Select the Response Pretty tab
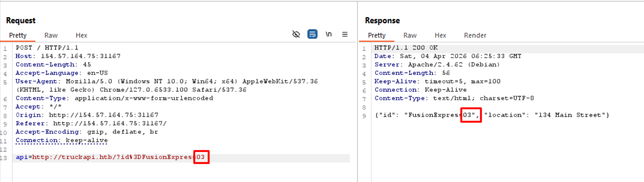644x182 pixels. click(x=377, y=35)
